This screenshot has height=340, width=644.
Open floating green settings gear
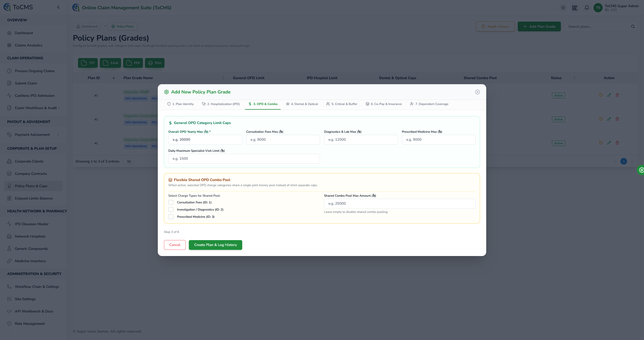(x=641, y=170)
